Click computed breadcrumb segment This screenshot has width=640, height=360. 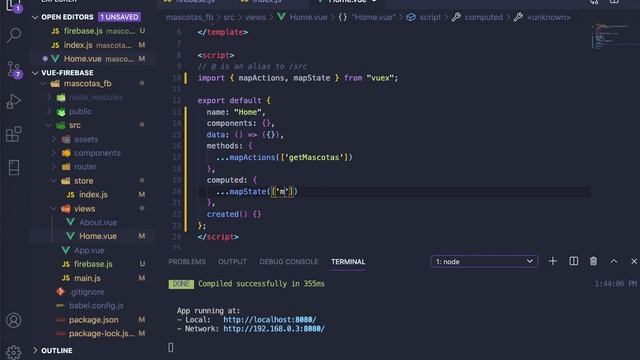pos(484,17)
